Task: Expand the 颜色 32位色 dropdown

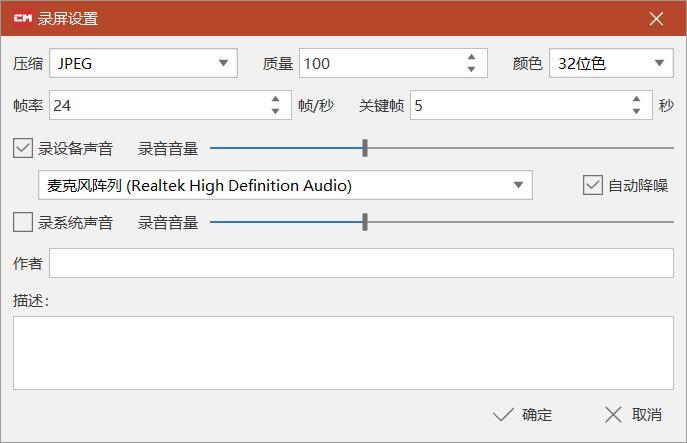Action: point(611,64)
